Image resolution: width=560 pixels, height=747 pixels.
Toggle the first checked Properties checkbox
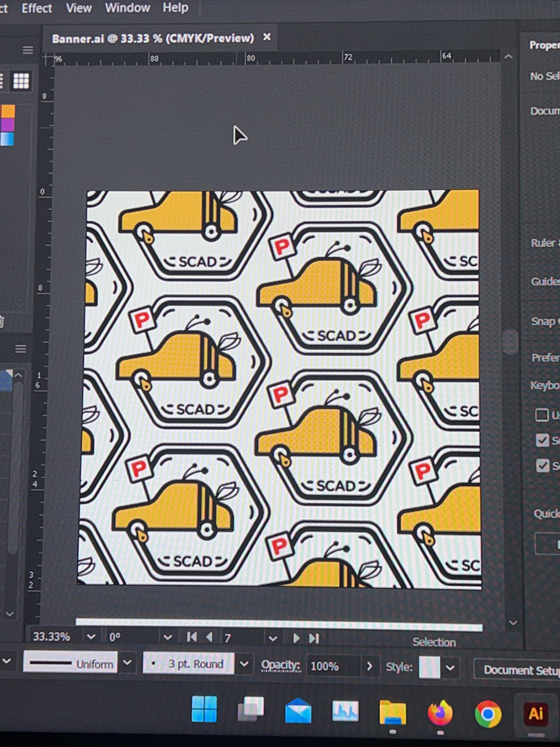[x=542, y=440]
